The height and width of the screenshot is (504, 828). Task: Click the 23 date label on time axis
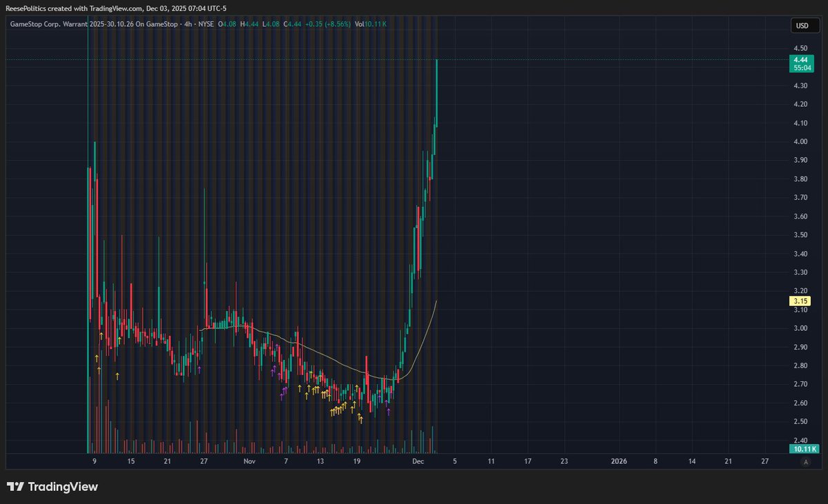coord(564,461)
